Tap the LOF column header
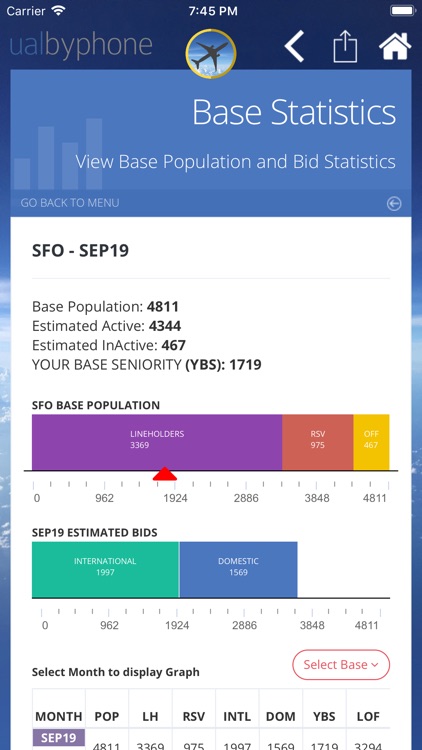The height and width of the screenshot is (750, 422). point(368,717)
